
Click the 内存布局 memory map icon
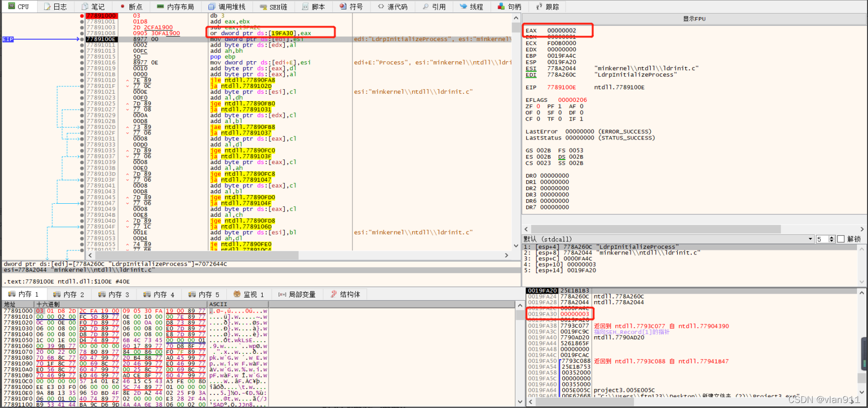point(160,7)
